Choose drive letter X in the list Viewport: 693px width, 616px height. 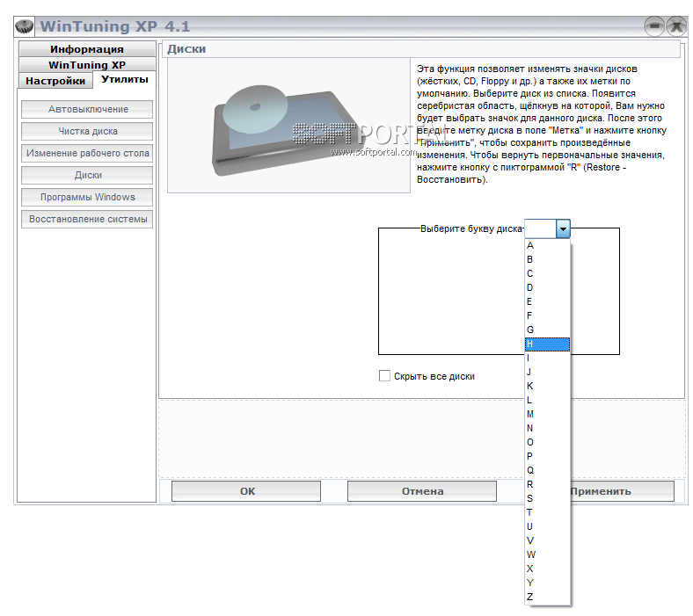click(547, 569)
